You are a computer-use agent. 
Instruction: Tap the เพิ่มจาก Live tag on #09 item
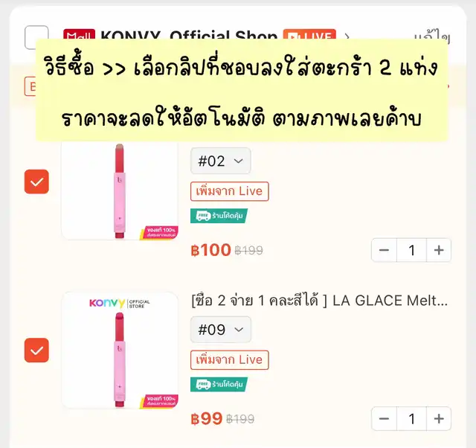click(230, 360)
